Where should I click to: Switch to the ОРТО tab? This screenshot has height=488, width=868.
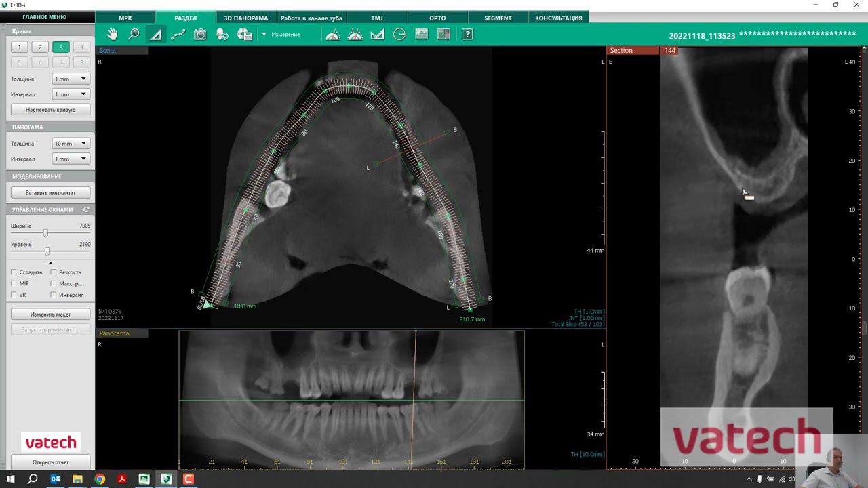pyautogui.click(x=437, y=18)
